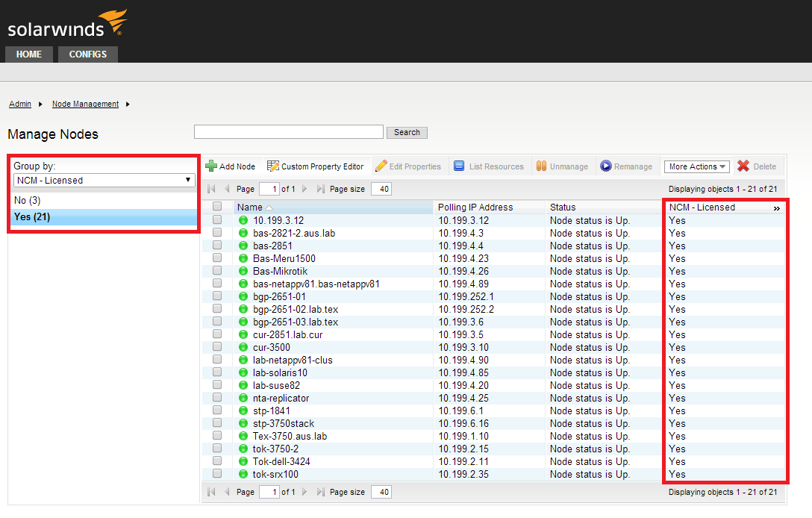Switch to the CONFIGS tab

87,54
